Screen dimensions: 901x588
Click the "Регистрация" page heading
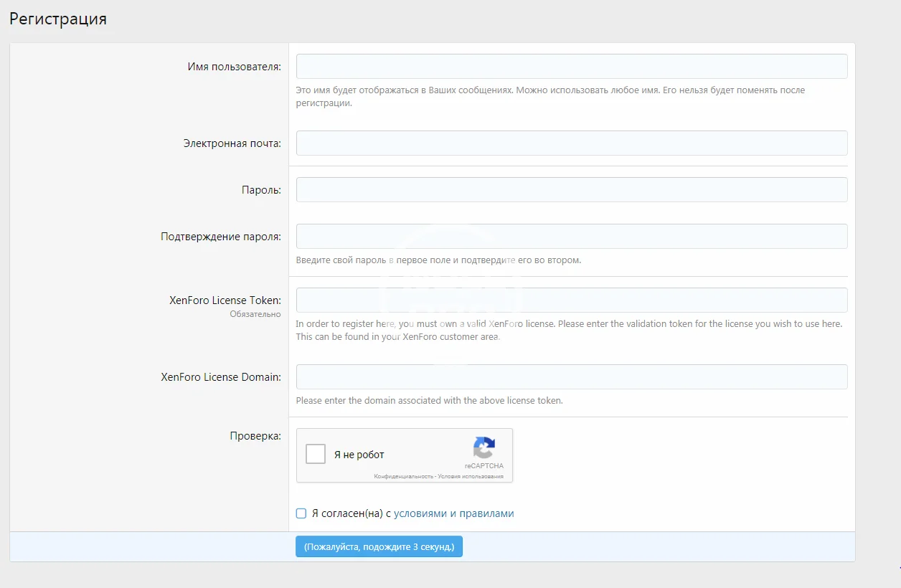click(x=58, y=19)
